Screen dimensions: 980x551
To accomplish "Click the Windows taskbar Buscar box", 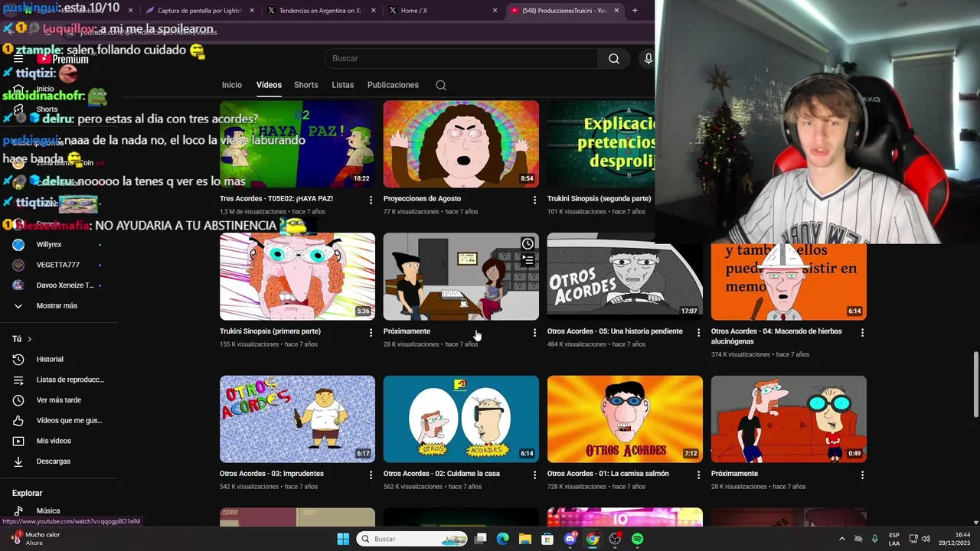I will pyautogui.click(x=413, y=539).
